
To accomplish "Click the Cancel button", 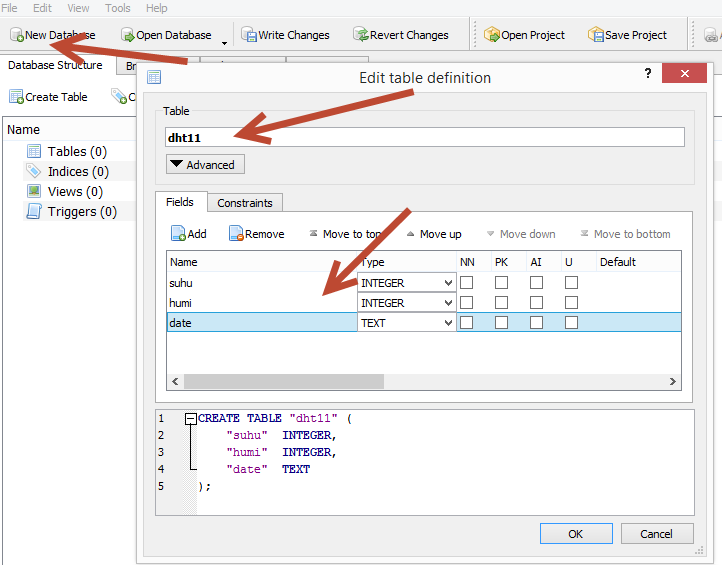I will (657, 534).
